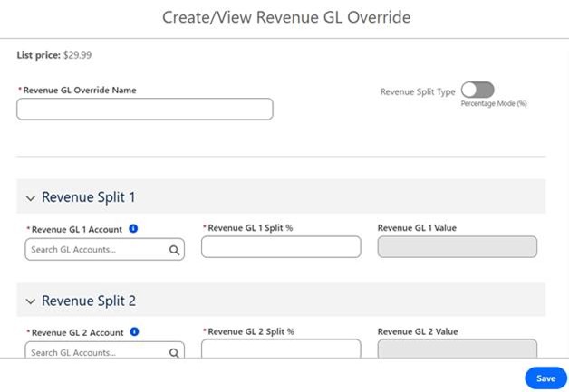
Task: Click info icon beside Revenue GL 1 Account
Action: [133, 229]
